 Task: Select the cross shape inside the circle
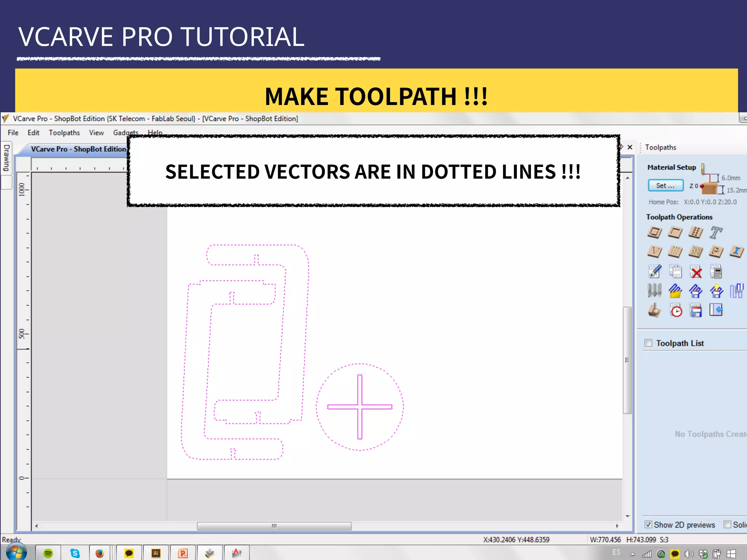(x=360, y=407)
